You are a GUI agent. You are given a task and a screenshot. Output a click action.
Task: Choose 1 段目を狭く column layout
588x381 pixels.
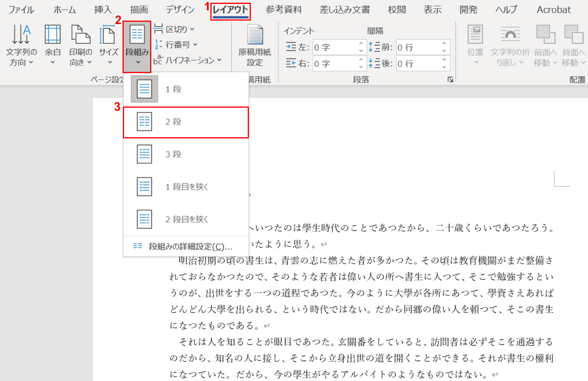point(186,187)
